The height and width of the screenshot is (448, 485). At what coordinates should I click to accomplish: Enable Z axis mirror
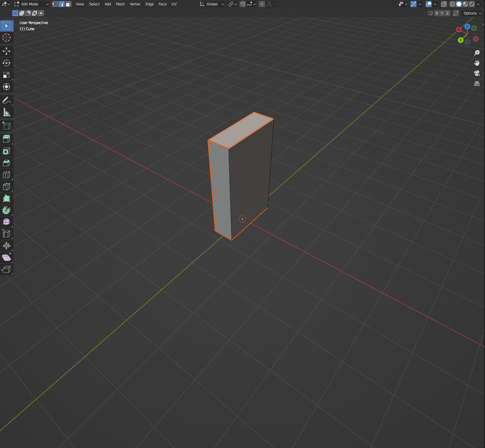448,13
